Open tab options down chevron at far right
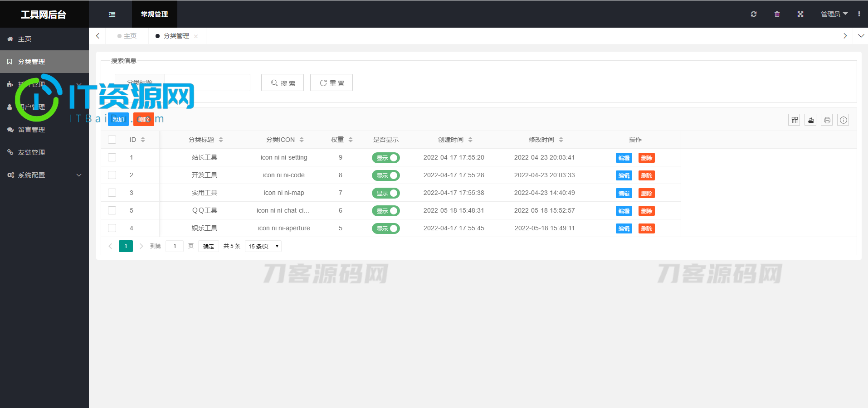Image resolution: width=868 pixels, height=408 pixels. point(861,36)
